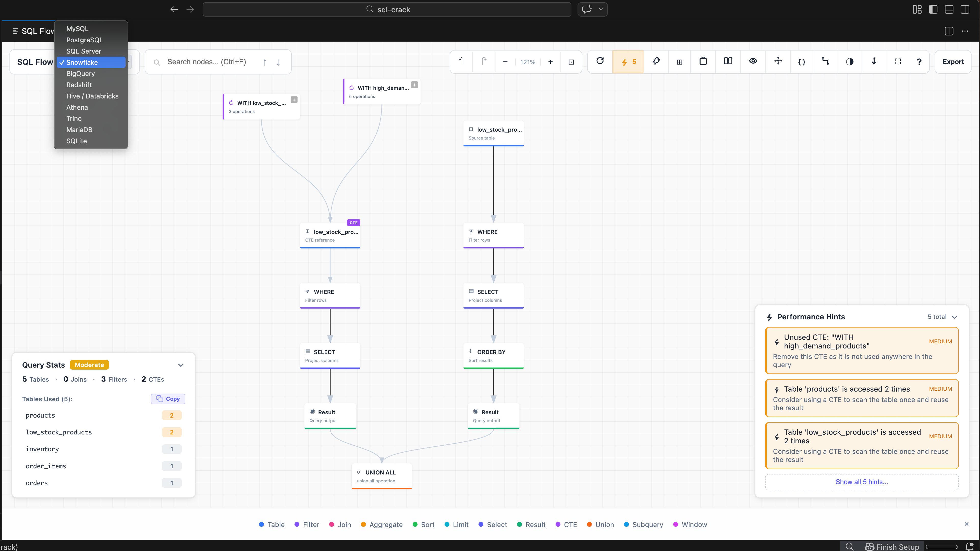
Task: Click the clipboard icon in toolbar
Action: pyautogui.click(x=703, y=61)
